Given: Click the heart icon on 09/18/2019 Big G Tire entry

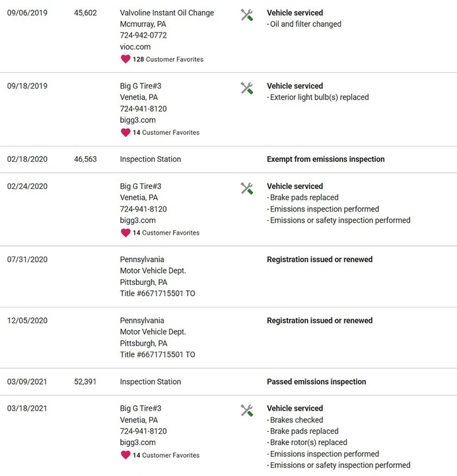Looking at the screenshot, I should (125, 132).
